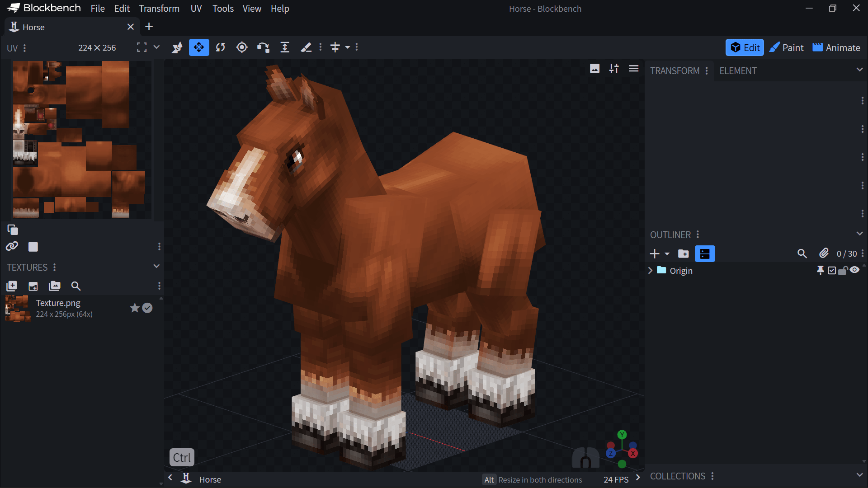Click the viewport navigation axis gizmo
868x488 pixels.
click(x=622, y=449)
